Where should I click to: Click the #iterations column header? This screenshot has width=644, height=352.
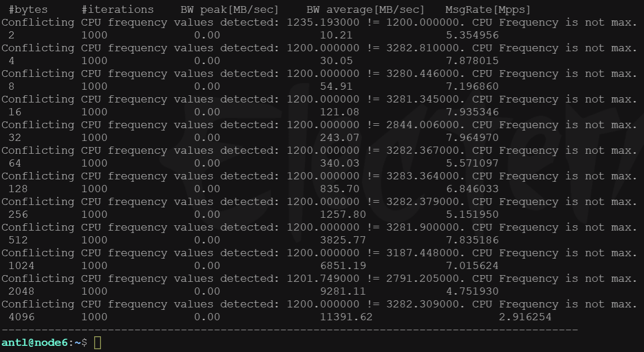pyautogui.click(x=118, y=9)
